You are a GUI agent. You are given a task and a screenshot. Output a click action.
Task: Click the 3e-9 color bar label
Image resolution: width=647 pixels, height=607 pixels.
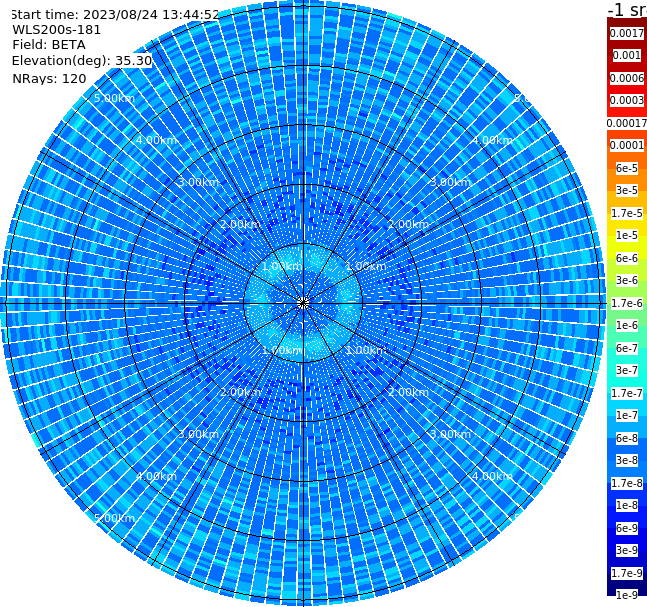click(627, 550)
